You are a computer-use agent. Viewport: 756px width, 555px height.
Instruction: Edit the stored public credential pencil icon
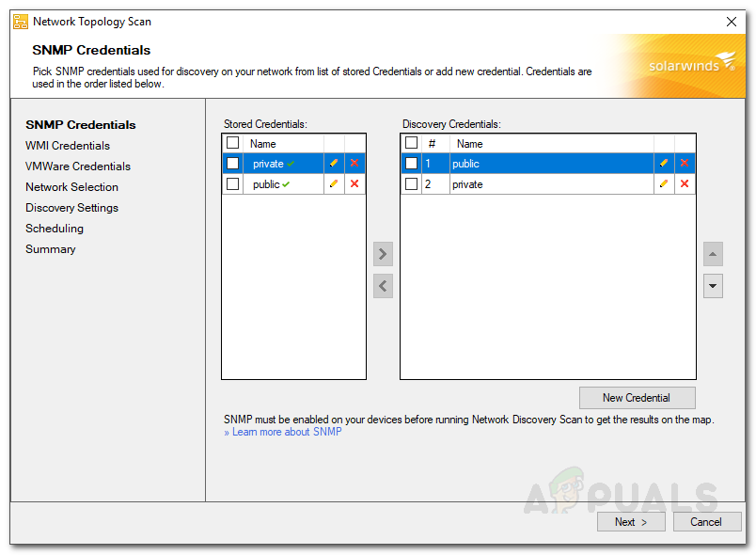334,183
